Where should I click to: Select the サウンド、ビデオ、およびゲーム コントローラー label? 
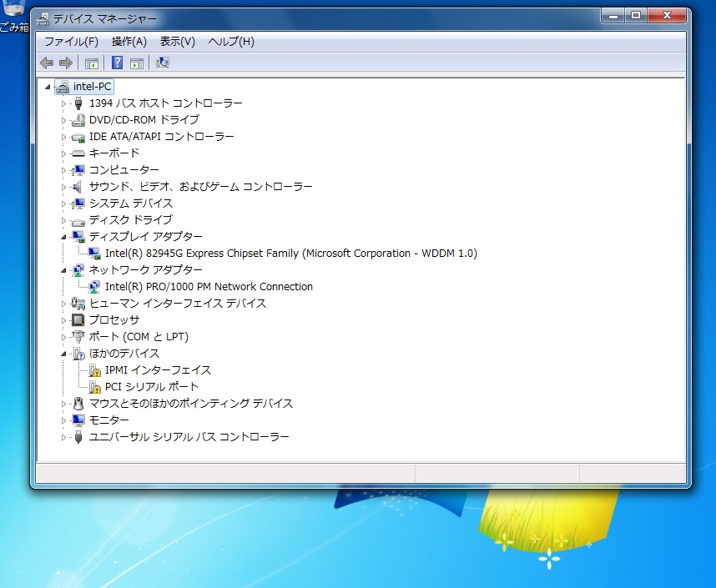tap(200, 187)
